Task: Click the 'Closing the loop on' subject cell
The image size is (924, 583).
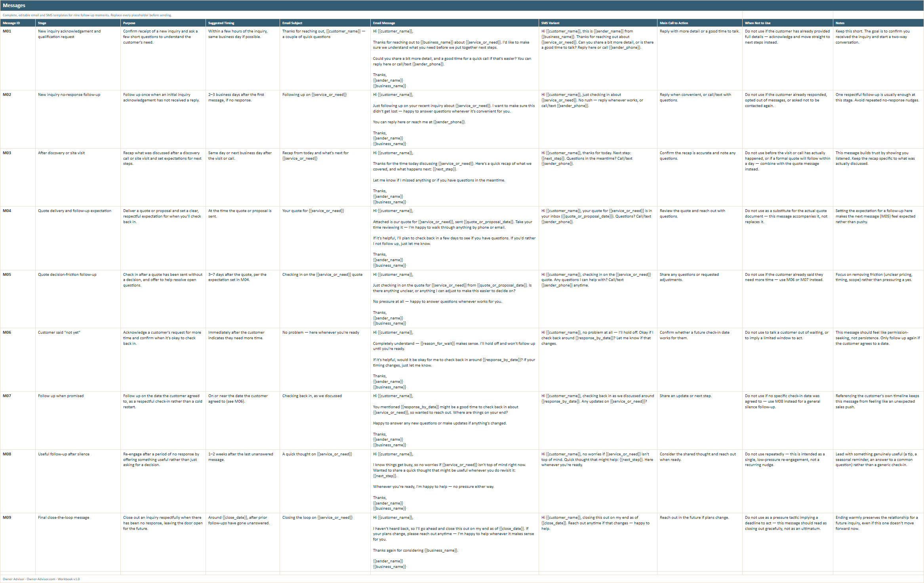Action: tap(325, 542)
